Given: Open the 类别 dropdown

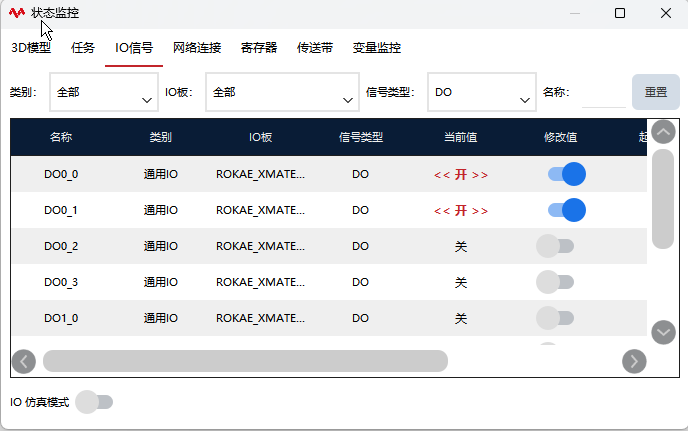Looking at the screenshot, I should point(104,92).
